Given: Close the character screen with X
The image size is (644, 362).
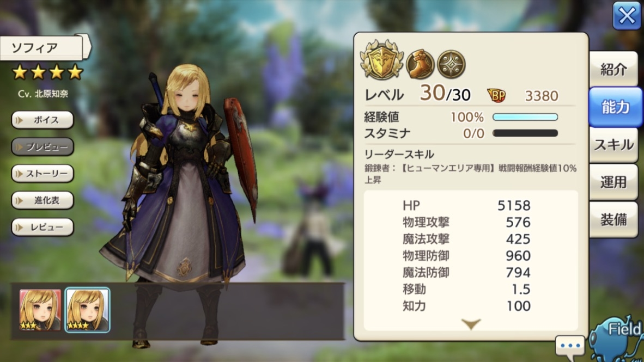Looking at the screenshot, I should [x=627, y=16].
